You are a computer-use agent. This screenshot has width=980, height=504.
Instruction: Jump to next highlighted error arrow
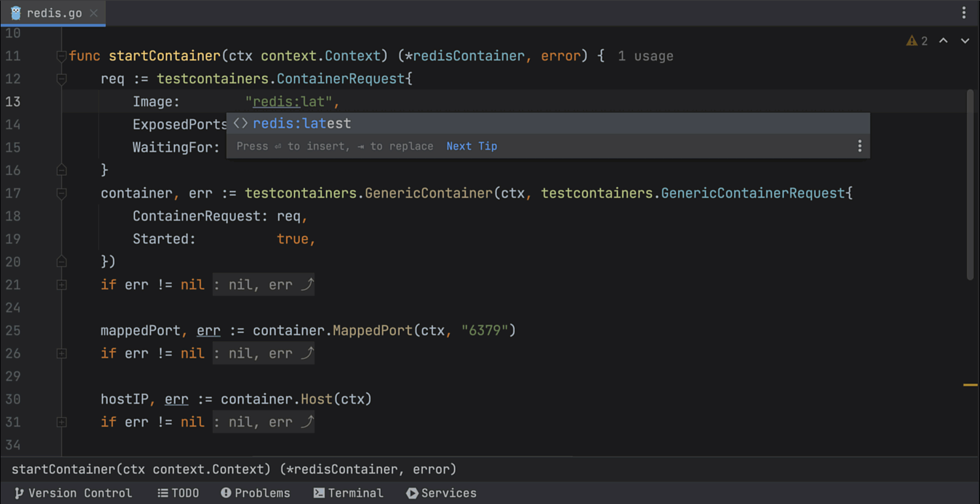(x=965, y=41)
